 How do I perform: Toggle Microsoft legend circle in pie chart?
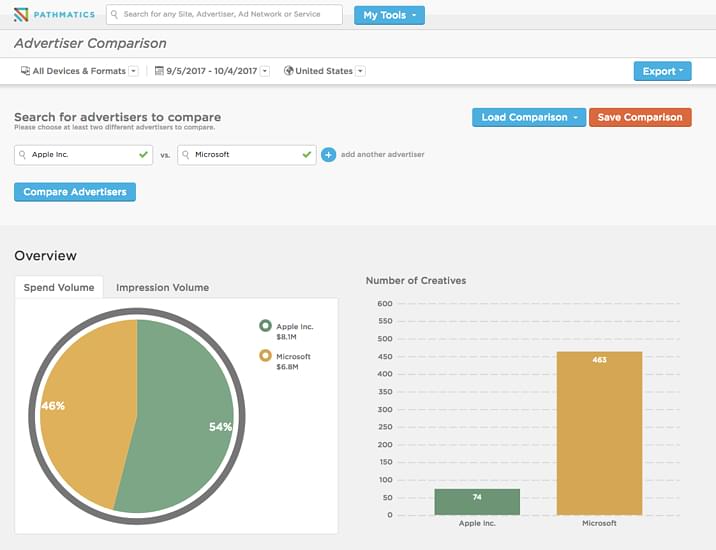pyautogui.click(x=265, y=355)
